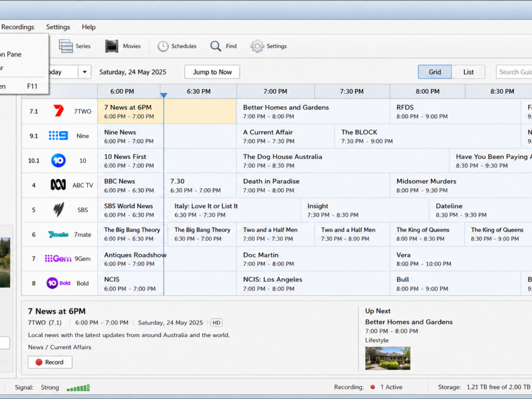Select the 7mate channel logo
This screenshot has width=532, height=399.
point(59,235)
